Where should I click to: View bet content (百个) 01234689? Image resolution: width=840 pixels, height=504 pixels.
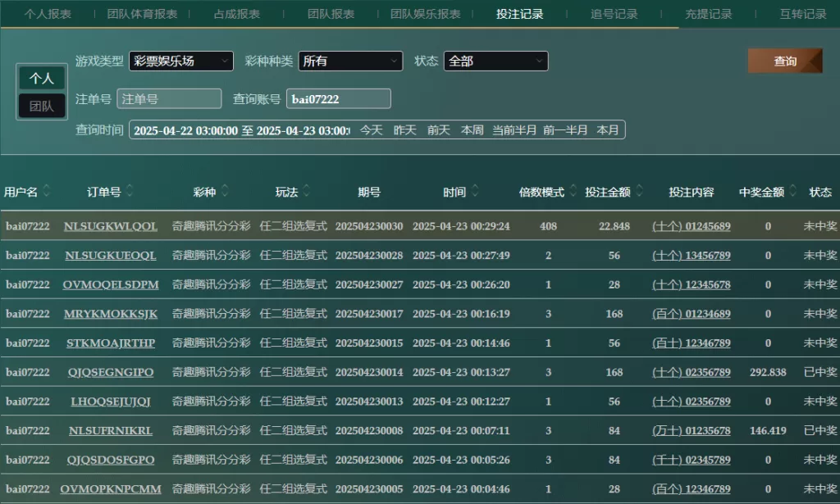[x=691, y=314]
